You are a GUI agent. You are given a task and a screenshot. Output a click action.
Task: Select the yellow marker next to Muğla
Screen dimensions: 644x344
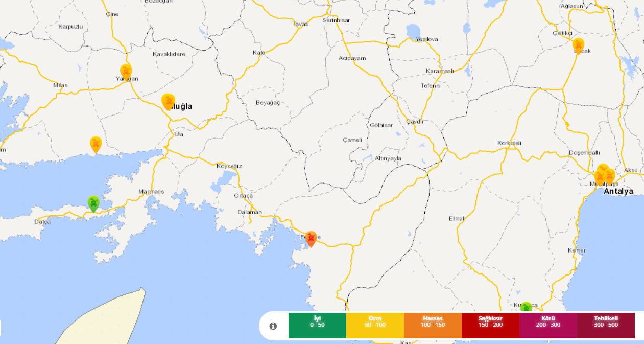[168, 101]
